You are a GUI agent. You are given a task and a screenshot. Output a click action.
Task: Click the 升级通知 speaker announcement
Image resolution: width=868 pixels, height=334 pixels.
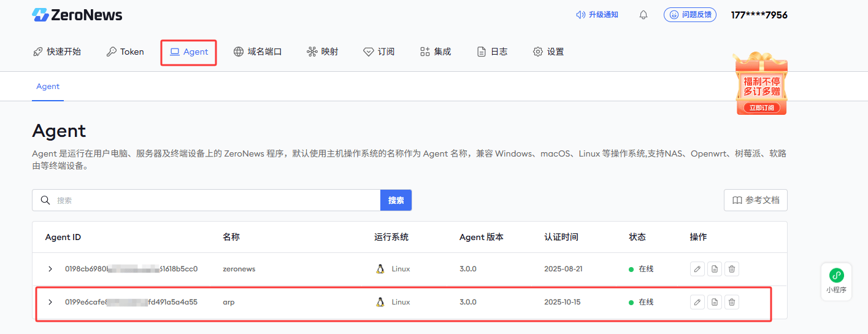[597, 15]
